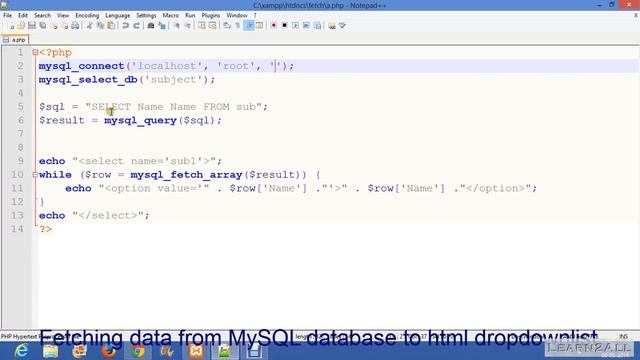The width and height of the screenshot is (640, 360).
Task: Click the Paste clipboard icon
Action: [111, 26]
